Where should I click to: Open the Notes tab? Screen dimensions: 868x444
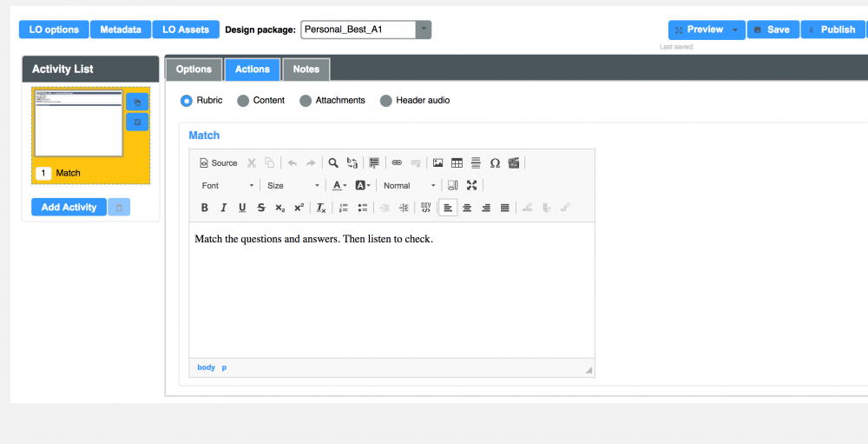click(306, 70)
